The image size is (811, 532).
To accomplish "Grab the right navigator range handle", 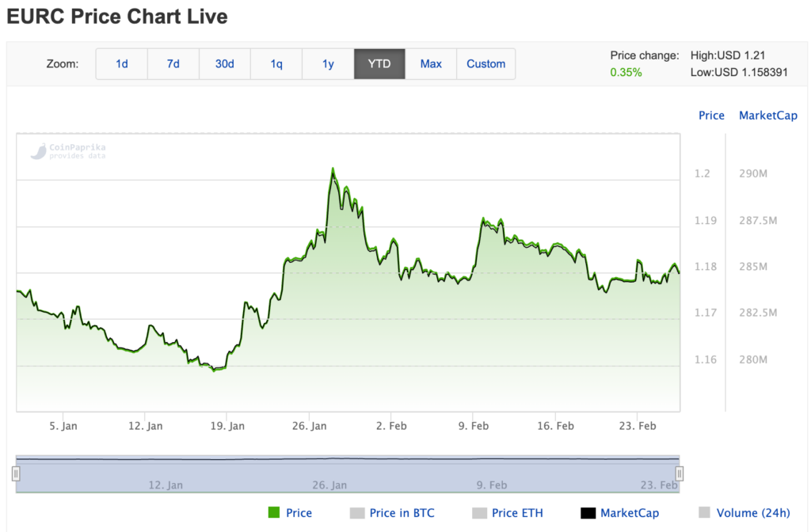I will click(x=679, y=473).
